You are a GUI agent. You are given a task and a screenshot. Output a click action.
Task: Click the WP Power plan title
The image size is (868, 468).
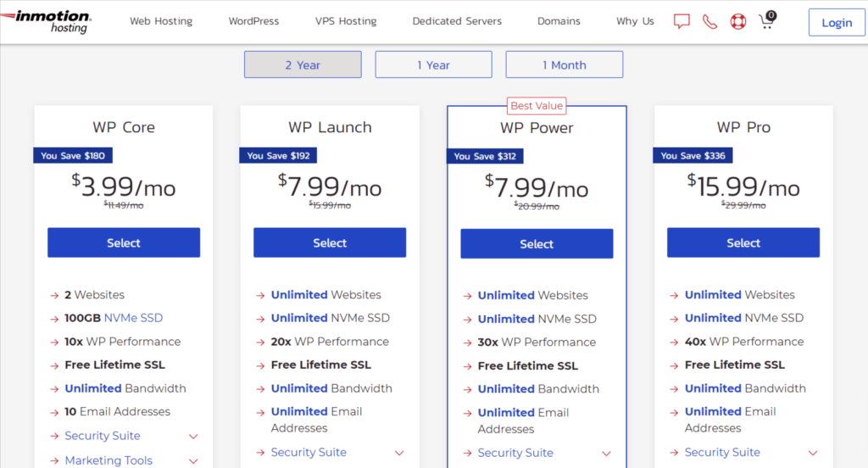click(537, 128)
